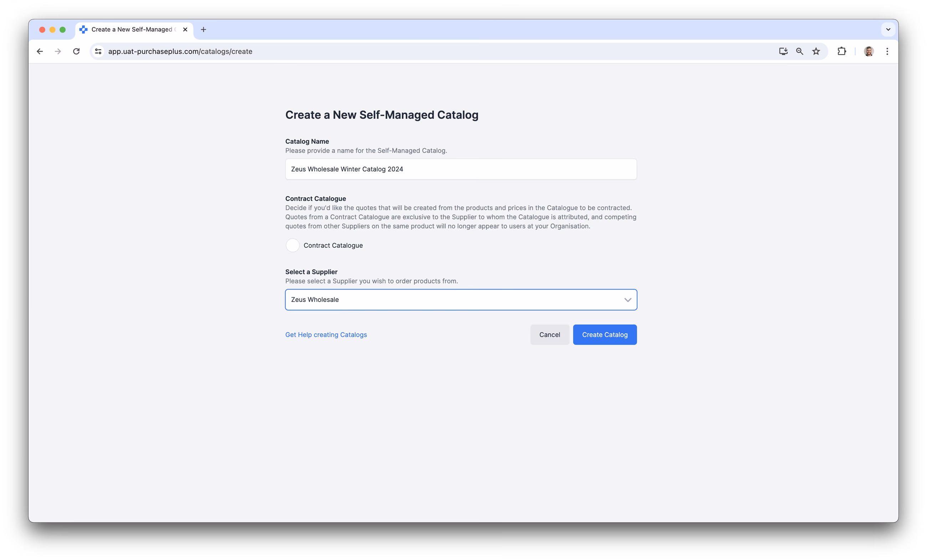Click the install app icon
Screen dimensions: 927x560
(x=783, y=52)
